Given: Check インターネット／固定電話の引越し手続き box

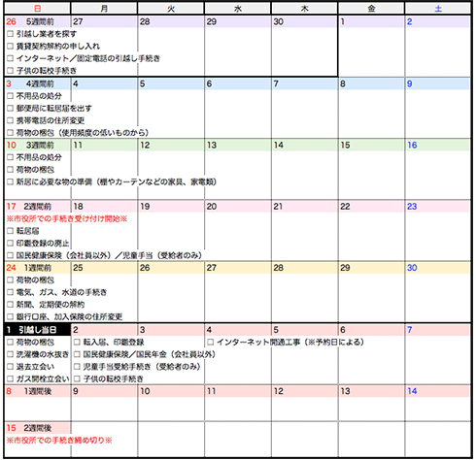Looking at the screenshot, I should pos(11,58).
